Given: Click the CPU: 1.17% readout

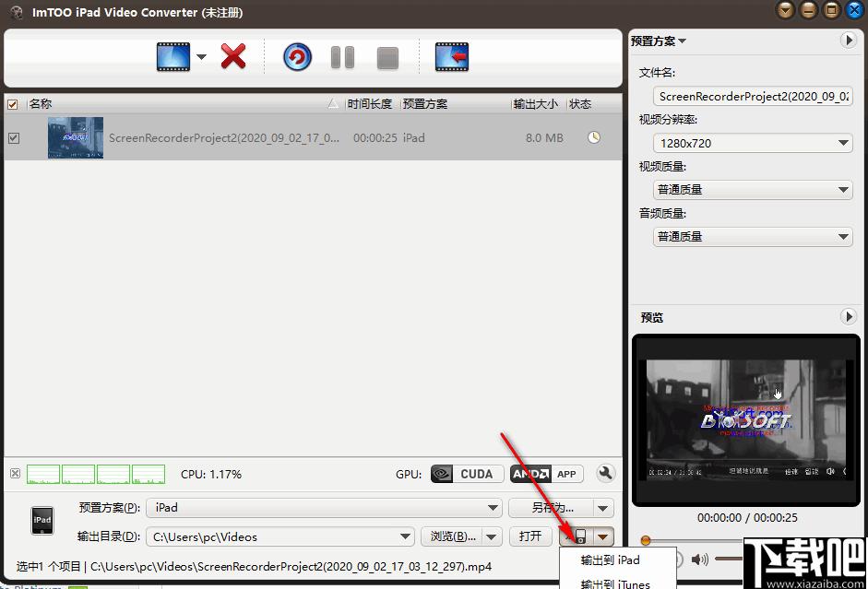Looking at the screenshot, I should pyautogui.click(x=211, y=475).
